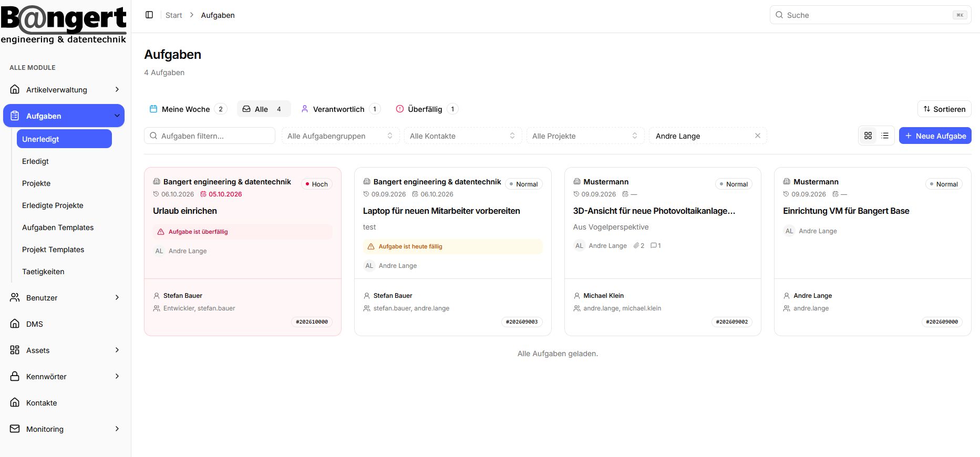
Task: Open Projekte in the sidebar
Action: (36, 183)
